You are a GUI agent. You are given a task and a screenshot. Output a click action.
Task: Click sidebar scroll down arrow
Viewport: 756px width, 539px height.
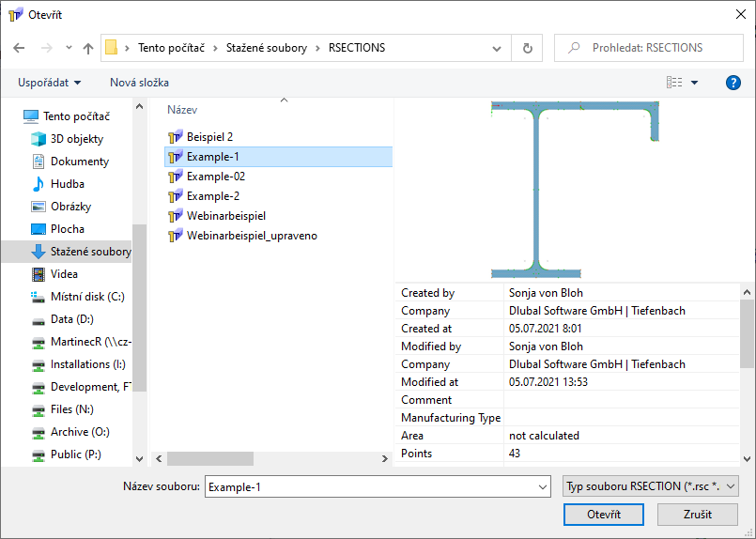139,459
